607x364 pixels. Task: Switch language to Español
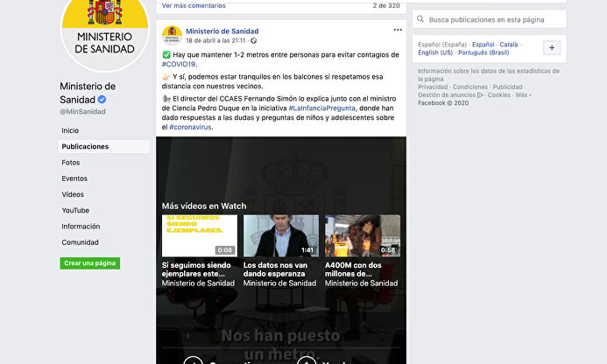pyautogui.click(x=483, y=45)
